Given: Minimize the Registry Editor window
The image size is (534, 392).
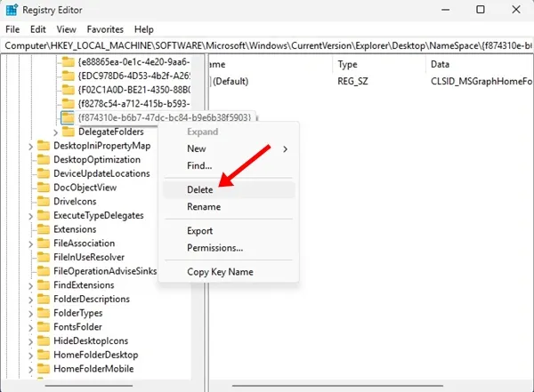Looking at the screenshot, I should (446, 10).
